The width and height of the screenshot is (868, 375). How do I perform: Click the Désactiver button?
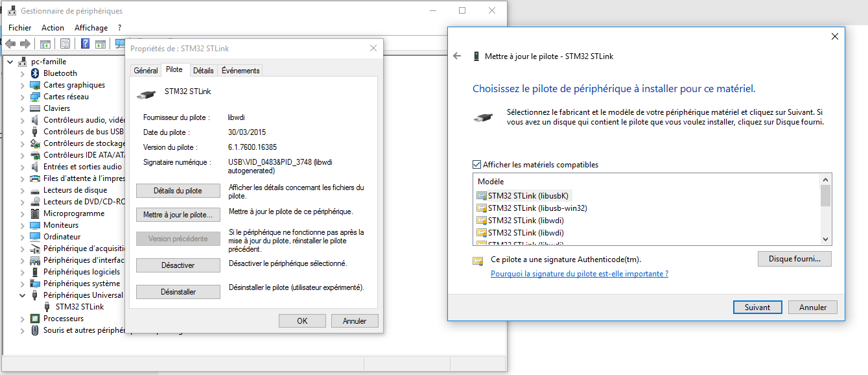pos(178,265)
